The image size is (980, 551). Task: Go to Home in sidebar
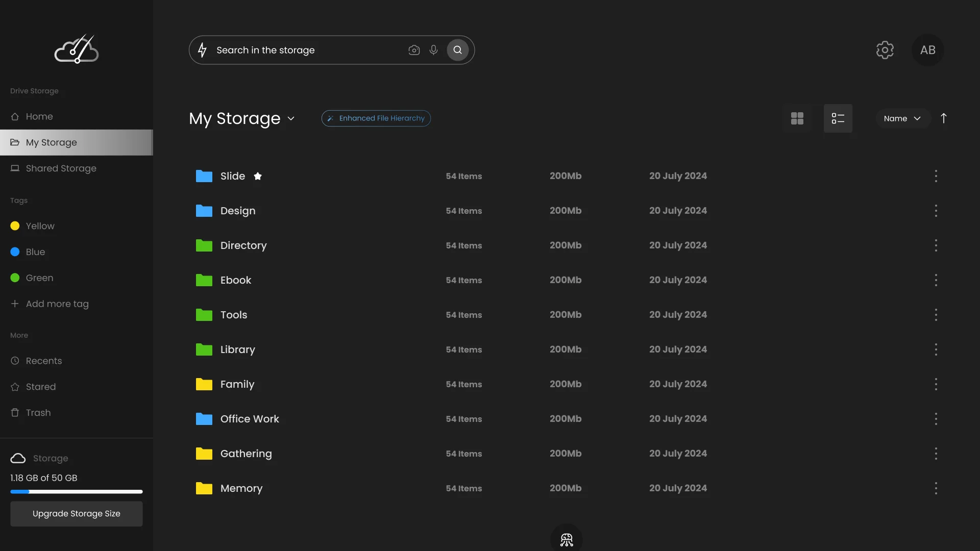[x=77, y=116]
